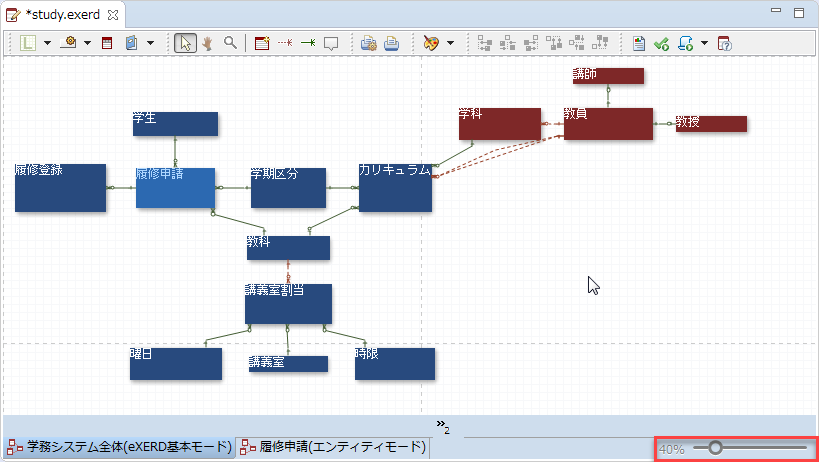Screen dimensions: 819x462
Task: Click the fourth grayed alignment icon
Action: point(554,43)
